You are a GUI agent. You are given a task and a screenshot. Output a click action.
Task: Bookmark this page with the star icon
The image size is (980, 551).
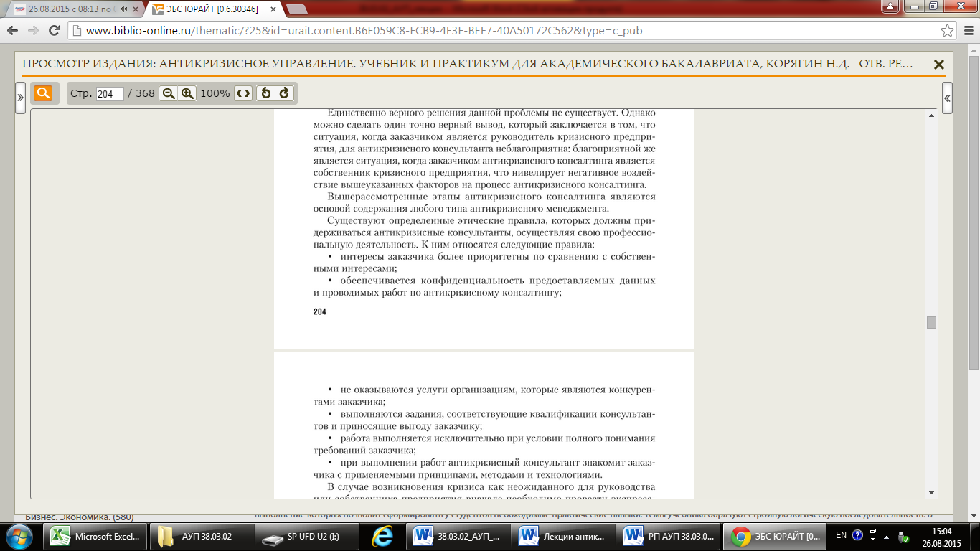(947, 31)
